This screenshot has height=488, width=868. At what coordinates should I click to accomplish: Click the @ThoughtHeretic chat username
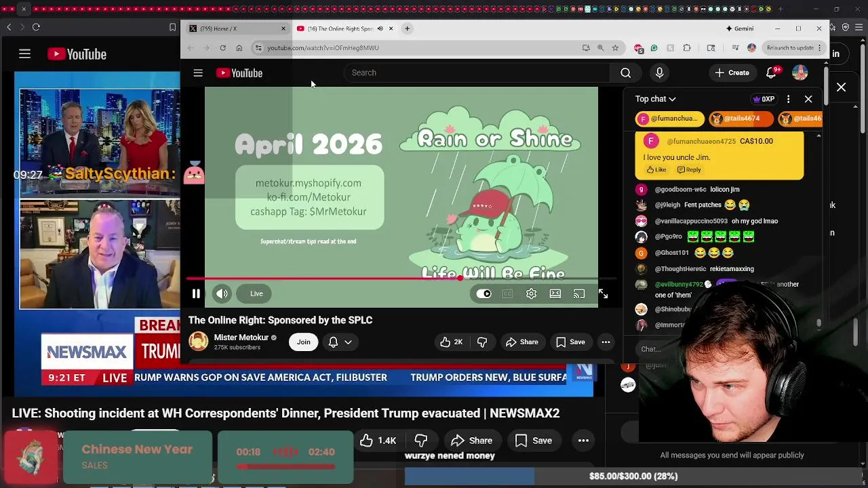point(680,269)
